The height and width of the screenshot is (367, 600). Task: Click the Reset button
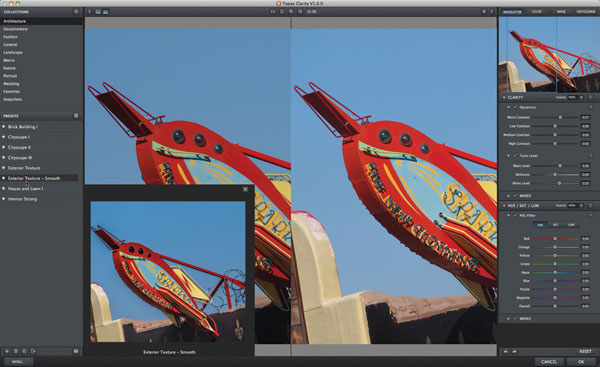pos(585,351)
